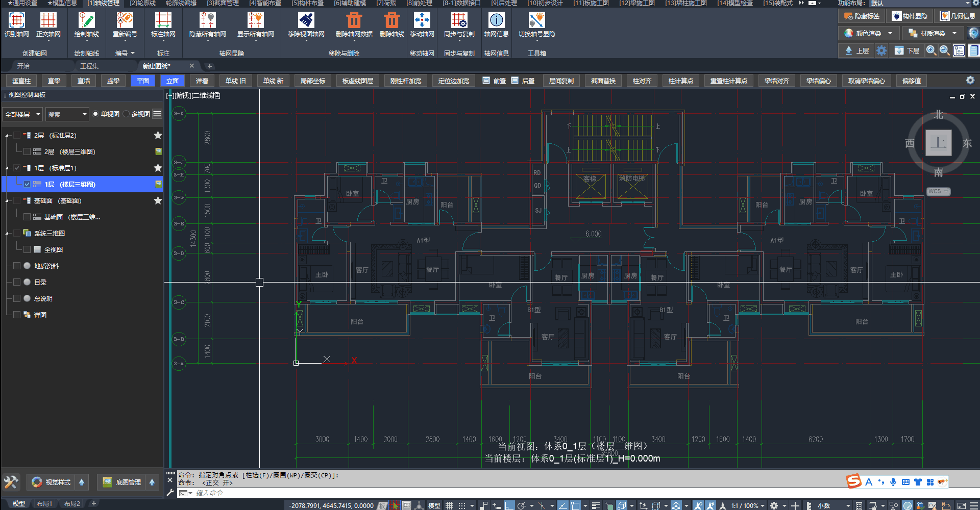This screenshot has width=980, height=510.
Task: Click the 上 face of the view cube
Action: coord(938,143)
